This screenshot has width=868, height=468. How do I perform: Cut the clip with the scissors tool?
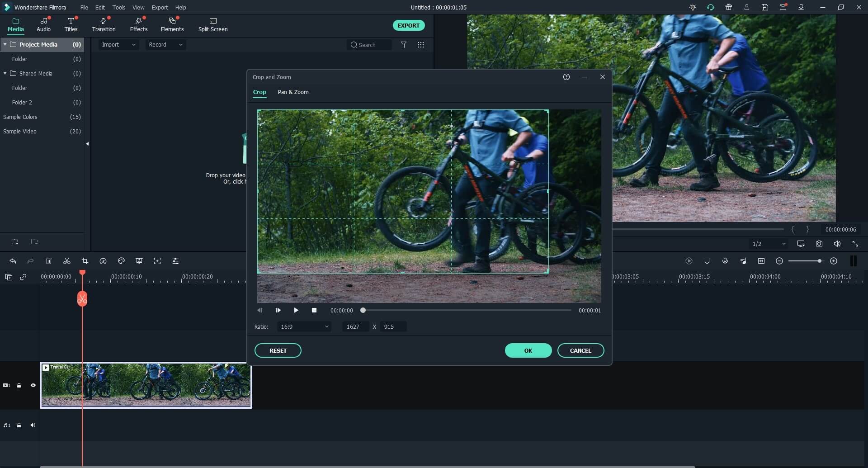(66, 261)
